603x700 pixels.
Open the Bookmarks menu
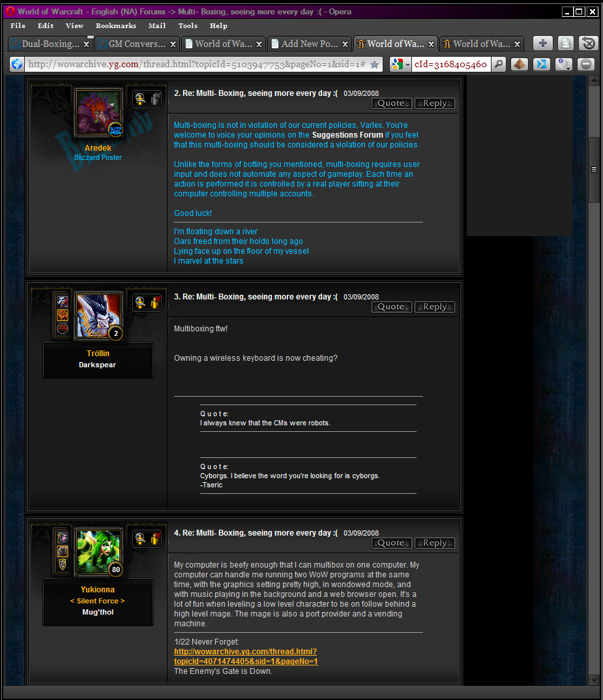[116, 26]
